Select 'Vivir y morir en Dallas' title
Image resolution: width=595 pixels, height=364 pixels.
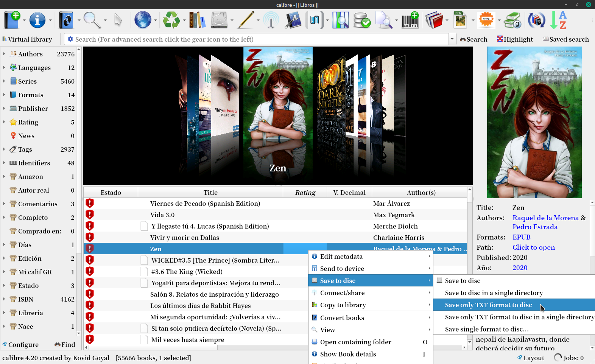(185, 238)
